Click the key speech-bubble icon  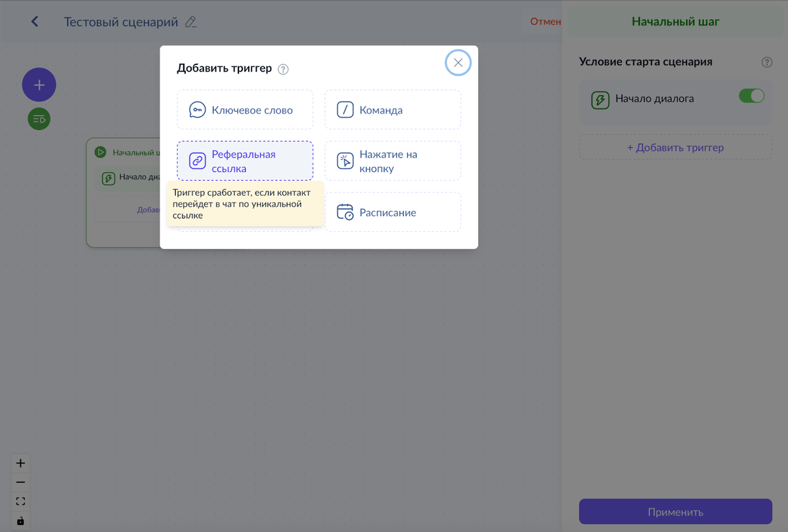click(198, 110)
